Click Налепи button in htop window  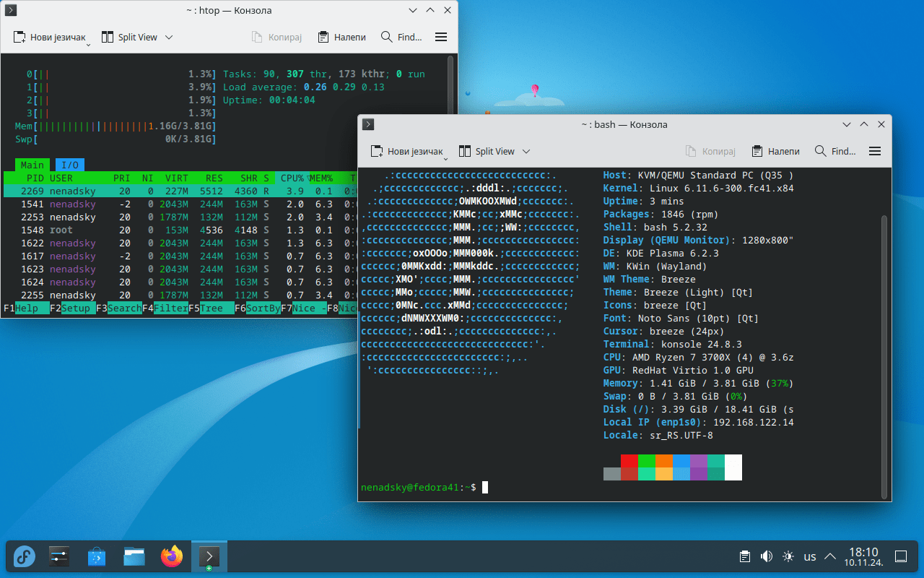click(x=341, y=38)
